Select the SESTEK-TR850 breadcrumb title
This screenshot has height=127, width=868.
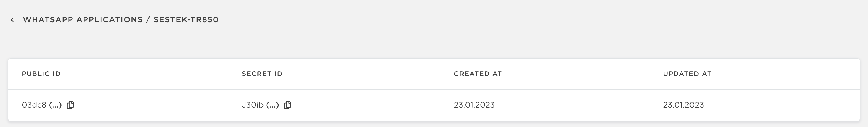point(186,20)
